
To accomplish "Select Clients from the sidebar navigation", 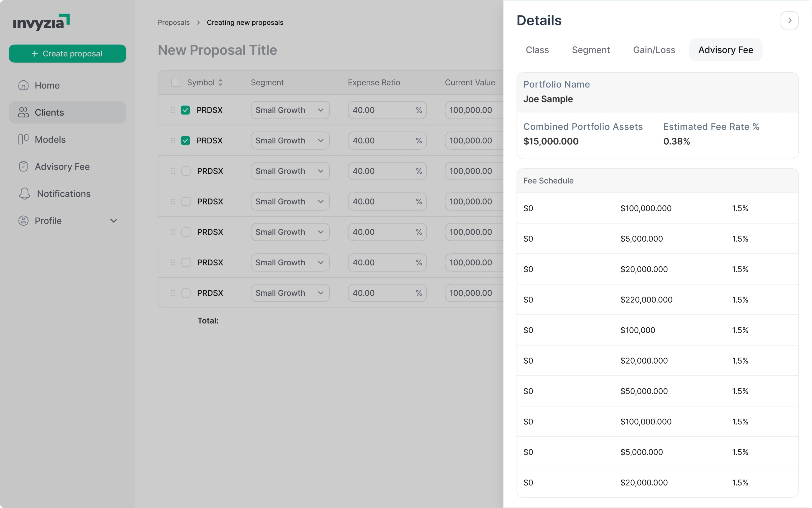I will tap(49, 112).
